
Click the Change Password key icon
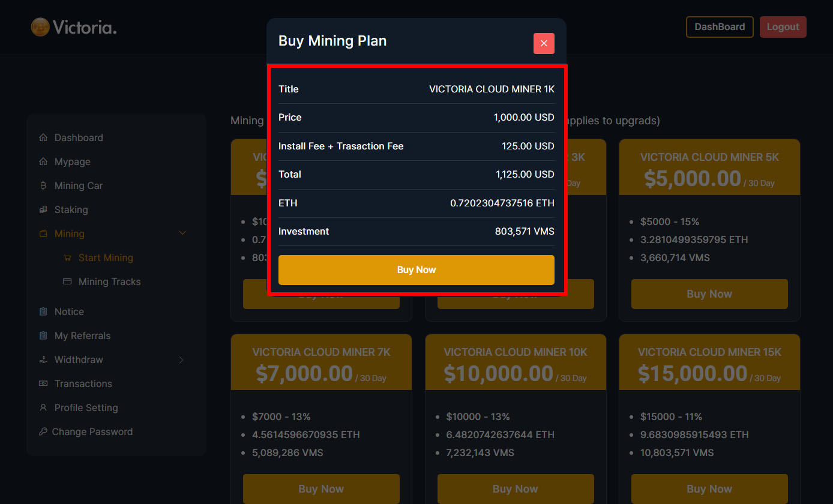coord(43,432)
